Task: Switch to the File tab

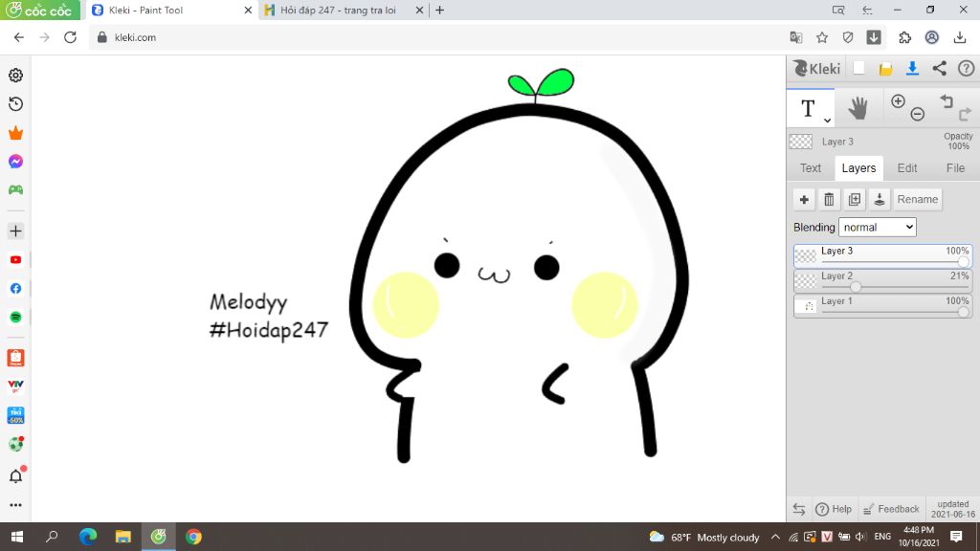Action: tap(955, 168)
